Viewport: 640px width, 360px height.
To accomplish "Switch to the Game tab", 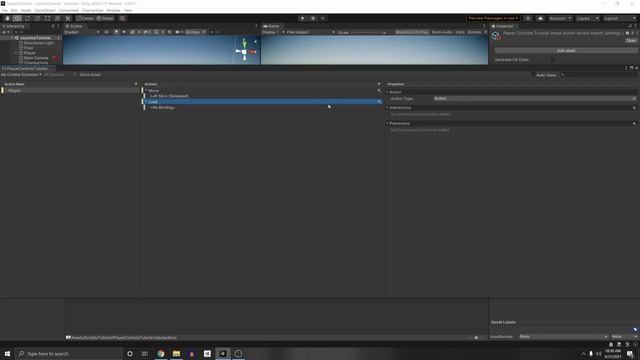I will [271, 26].
